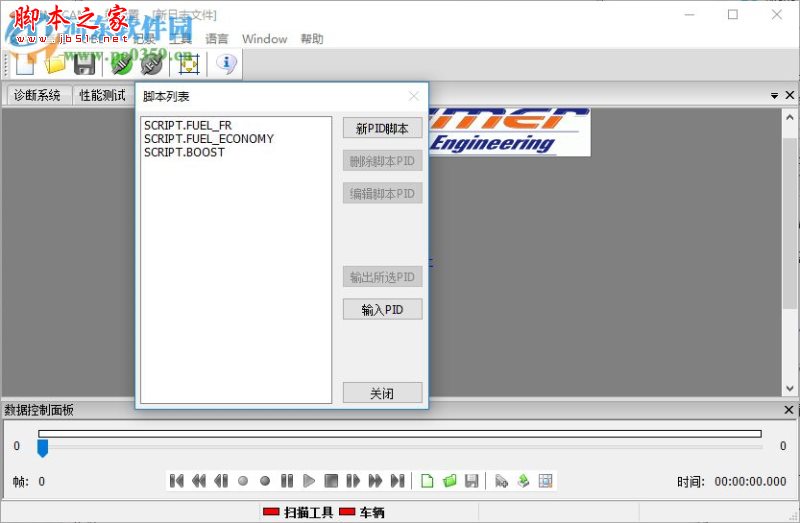Image resolution: width=800 pixels, height=523 pixels.
Task: Open the 帮助 menu
Action: 312,39
